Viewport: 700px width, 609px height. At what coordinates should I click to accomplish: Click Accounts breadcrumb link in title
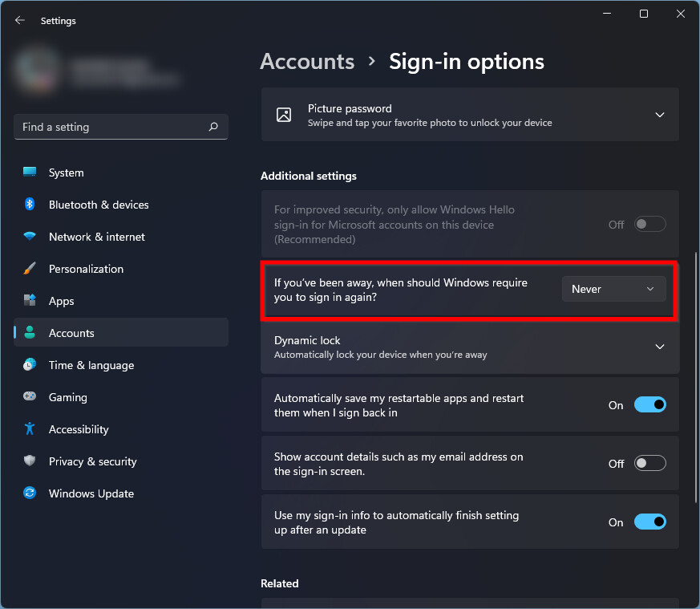307,62
